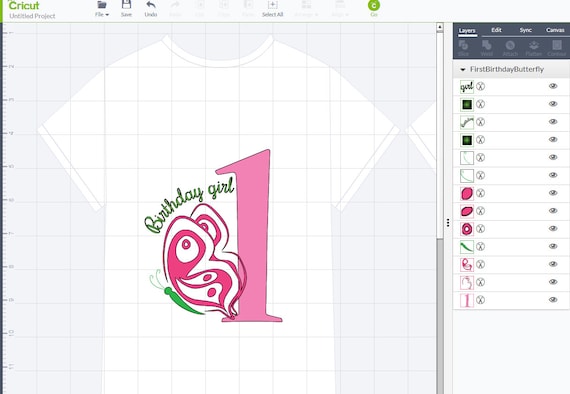This screenshot has height=394, width=570.
Task: Select the green butterfly body on canvas
Action: [x=184, y=301]
